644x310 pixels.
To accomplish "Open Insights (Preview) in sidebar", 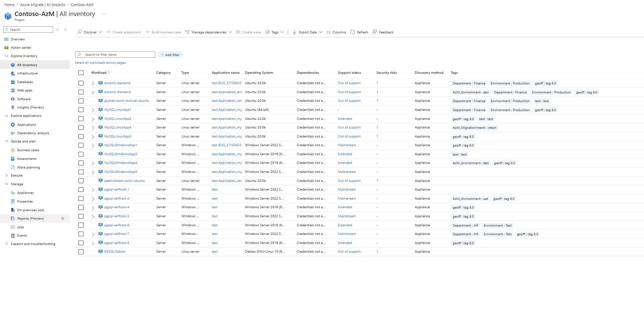I will (x=30, y=107).
